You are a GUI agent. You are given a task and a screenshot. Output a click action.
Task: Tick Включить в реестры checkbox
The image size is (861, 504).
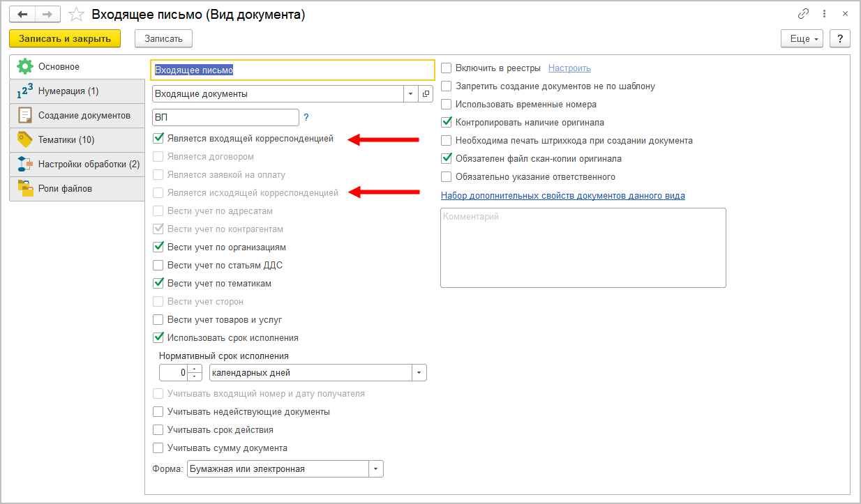(447, 68)
